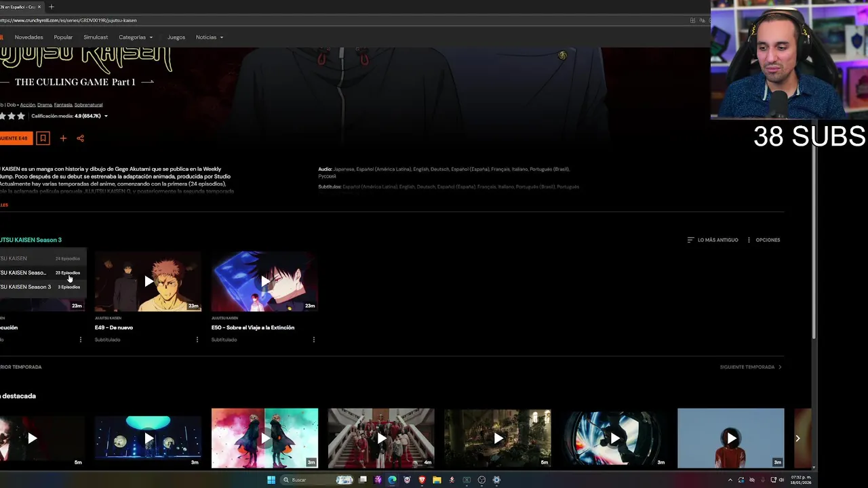Open the Novedades nav item
The height and width of the screenshot is (488, 868).
(x=28, y=37)
